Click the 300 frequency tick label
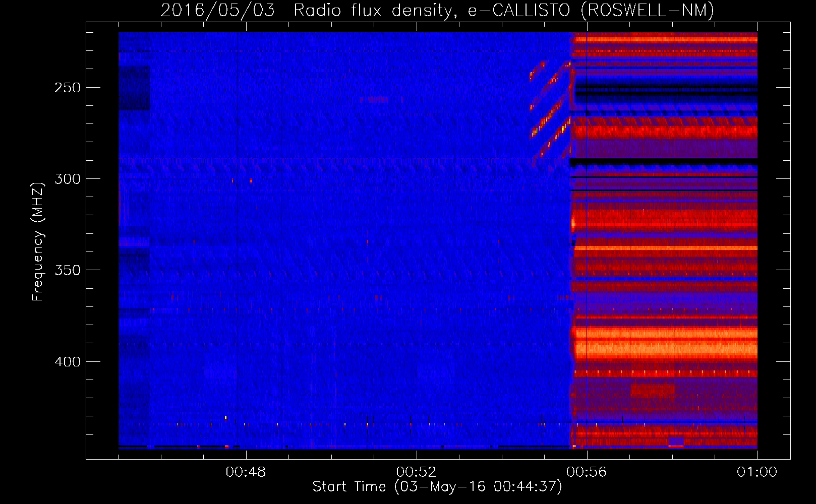816x504 pixels. coord(68,179)
